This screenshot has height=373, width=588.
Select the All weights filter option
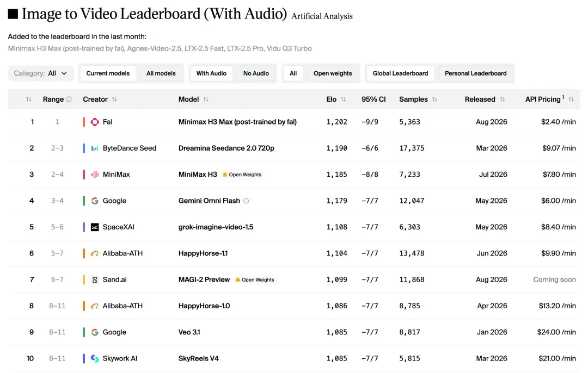293,73
